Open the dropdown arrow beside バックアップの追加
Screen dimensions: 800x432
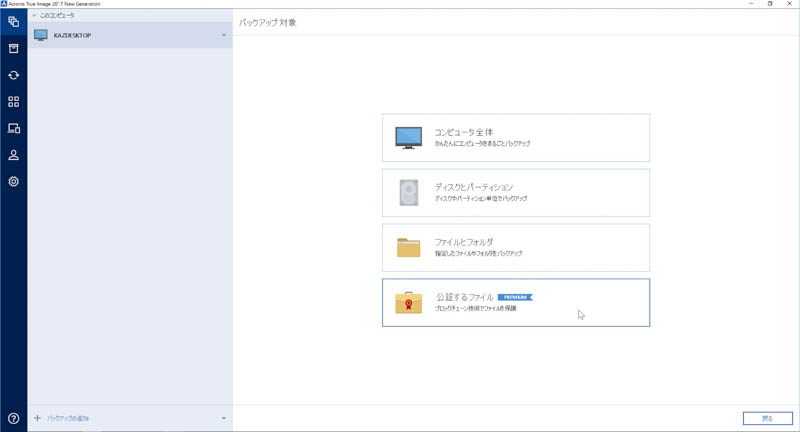tap(223, 418)
